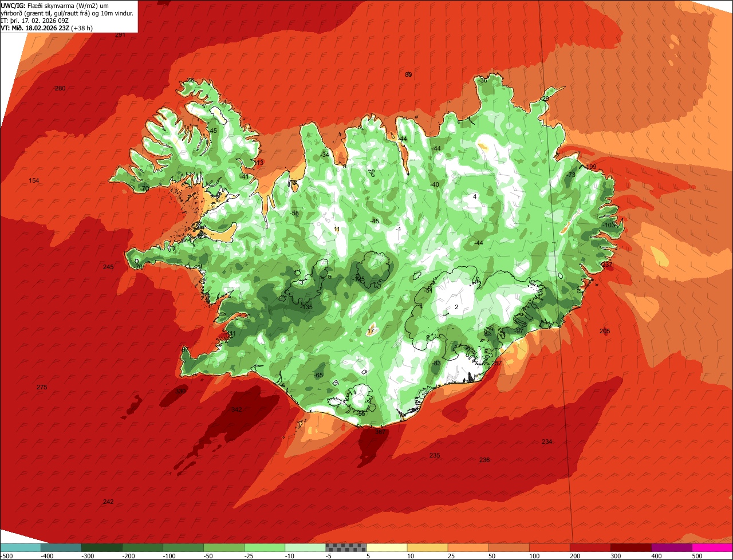Click the land flux value '-83'
This screenshot has width=733, height=560.
(436, 364)
